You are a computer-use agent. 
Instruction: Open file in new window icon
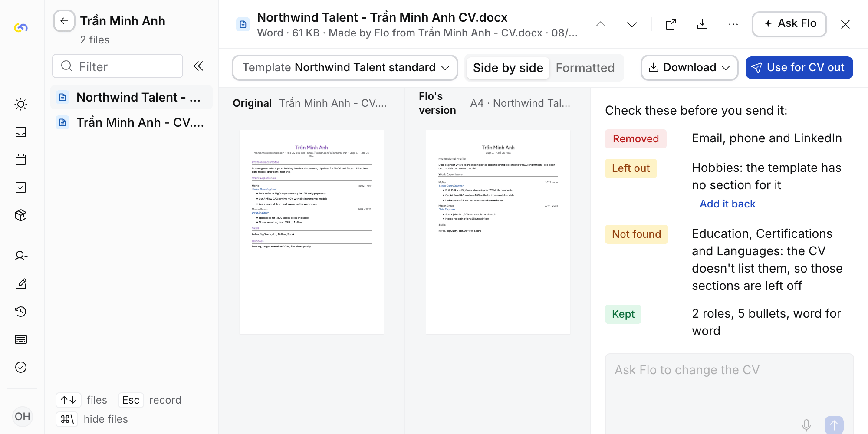(x=671, y=24)
